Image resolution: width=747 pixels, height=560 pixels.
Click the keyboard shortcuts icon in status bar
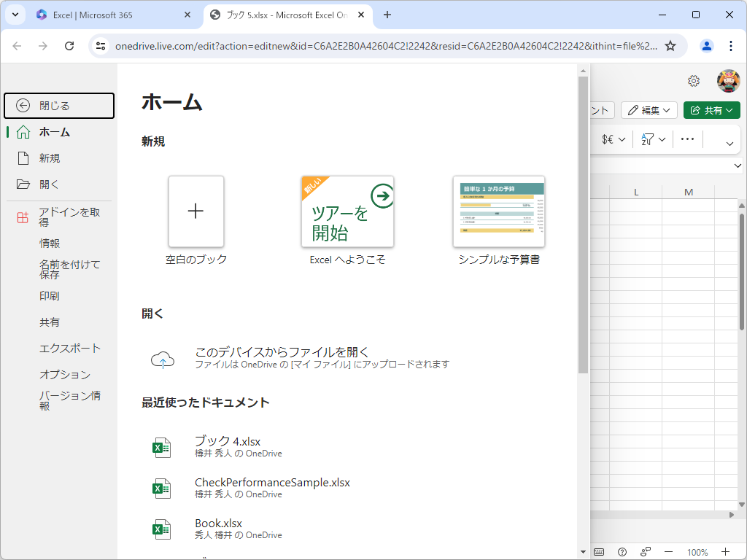pos(597,552)
